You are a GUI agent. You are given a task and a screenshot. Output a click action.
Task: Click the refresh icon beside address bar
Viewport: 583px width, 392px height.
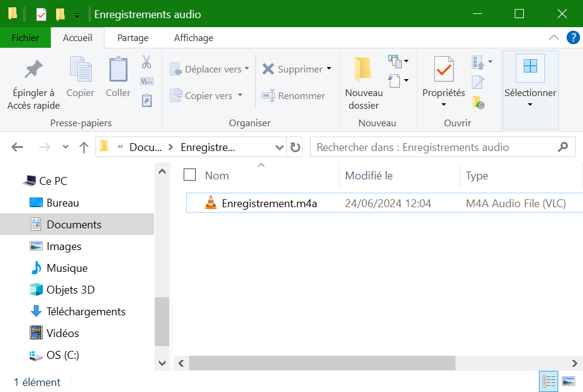295,147
